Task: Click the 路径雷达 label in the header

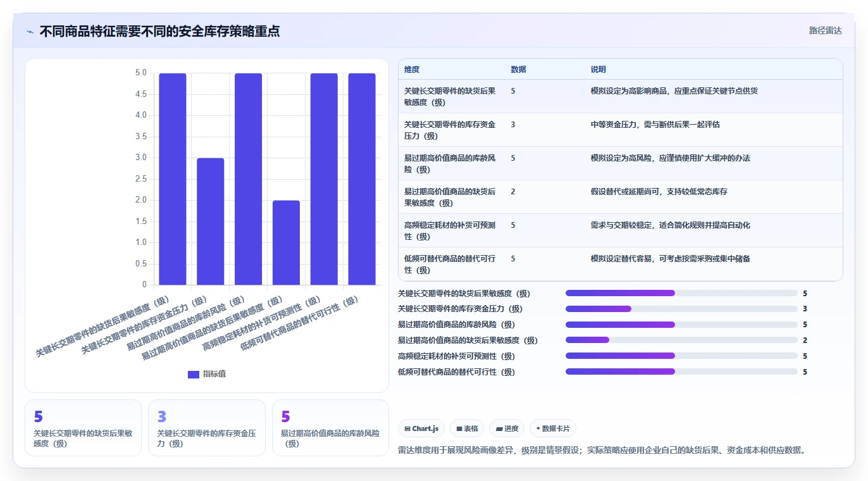Action: point(825,30)
